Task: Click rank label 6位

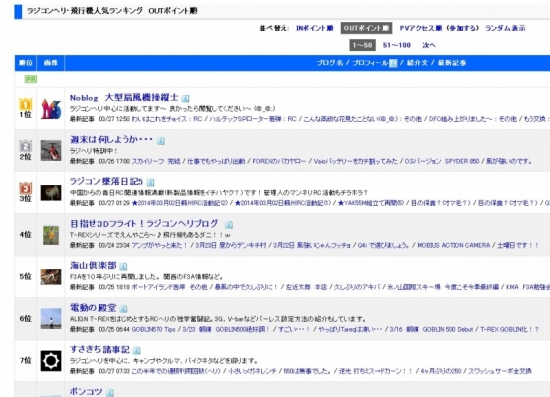Action: tap(25, 318)
